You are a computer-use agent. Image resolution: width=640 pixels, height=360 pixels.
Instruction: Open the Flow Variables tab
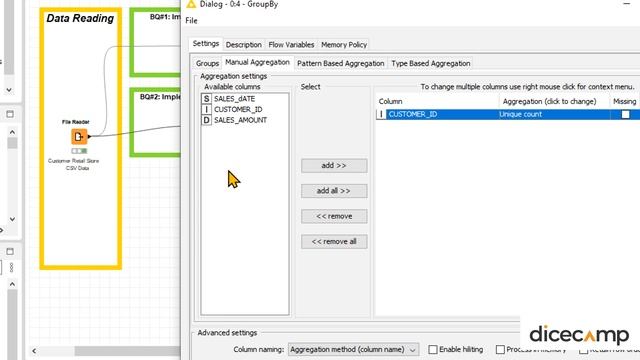291,45
